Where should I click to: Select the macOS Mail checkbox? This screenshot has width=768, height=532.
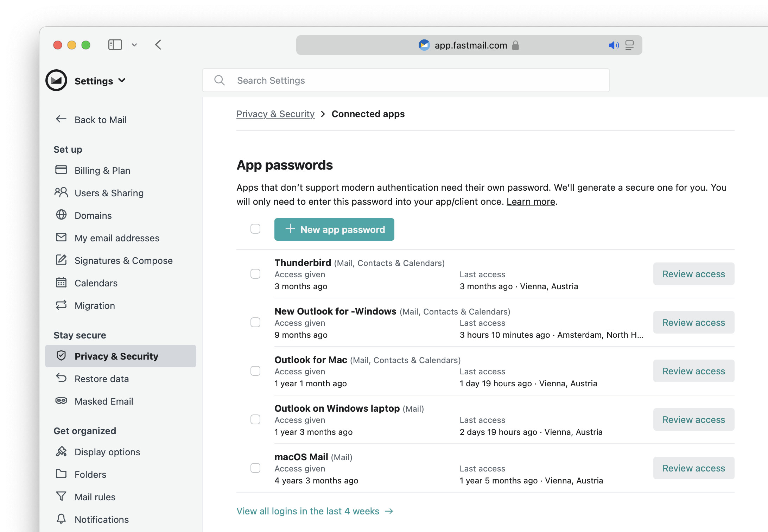pos(255,468)
